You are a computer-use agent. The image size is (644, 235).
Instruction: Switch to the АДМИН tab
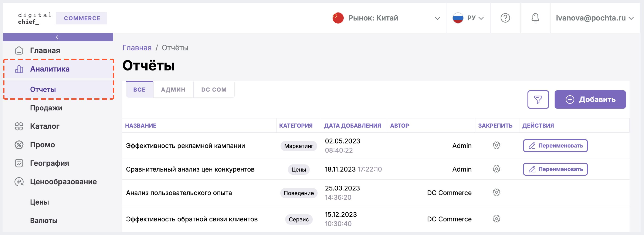[173, 89]
